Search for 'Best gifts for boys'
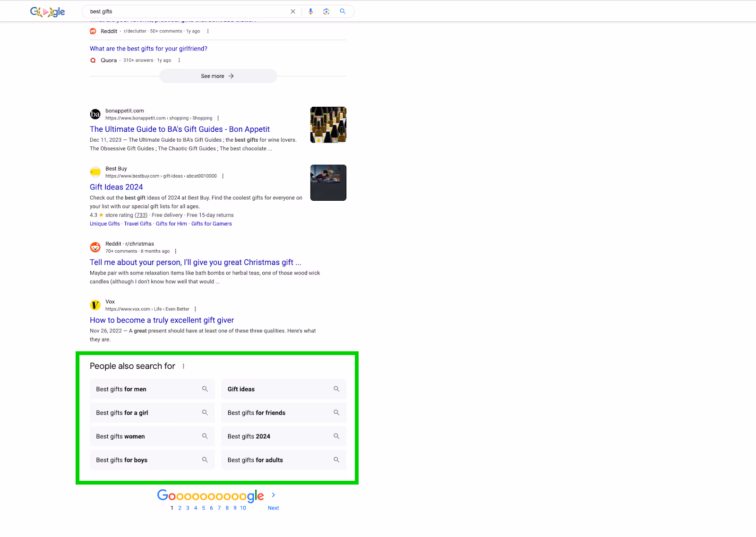This screenshot has width=756, height=537. coord(152,460)
